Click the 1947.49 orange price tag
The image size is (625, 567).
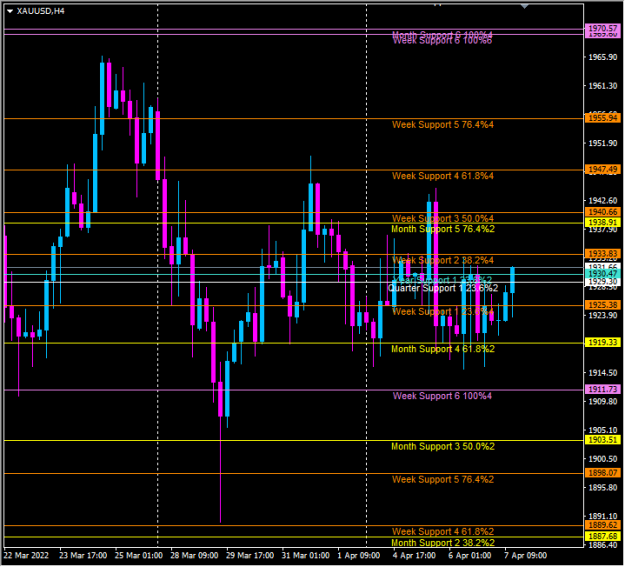tap(603, 169)
